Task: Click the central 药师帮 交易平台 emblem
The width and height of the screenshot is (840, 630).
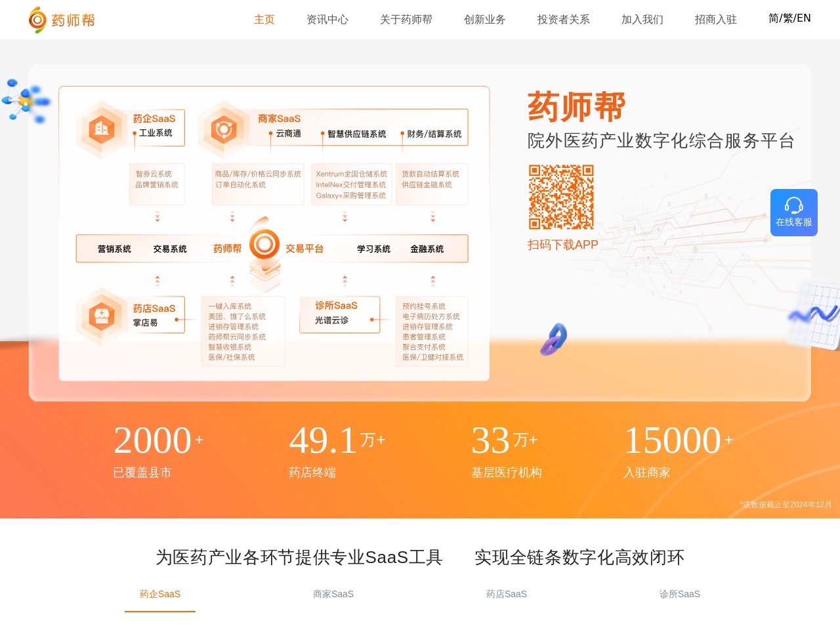Action: click(x=264, y=246)
